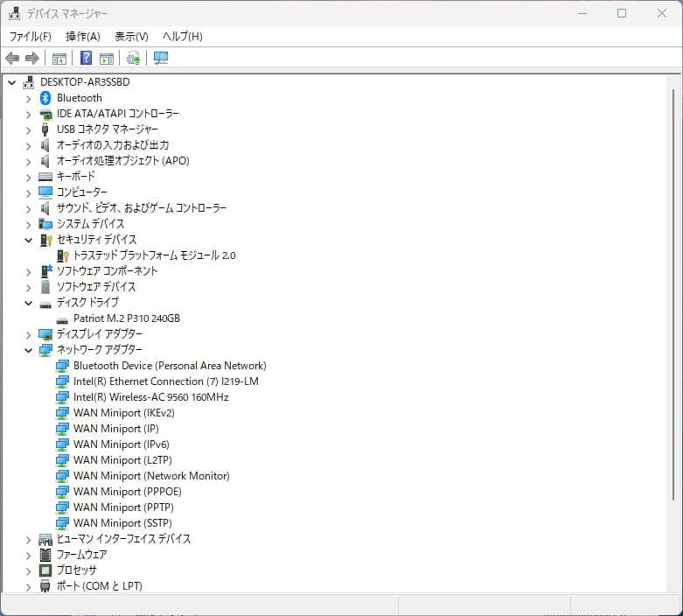Viewport: 683px width, 616px height.
Task: Select WAN Miniport (Network Monitor)
Action: tap(151, 476)
